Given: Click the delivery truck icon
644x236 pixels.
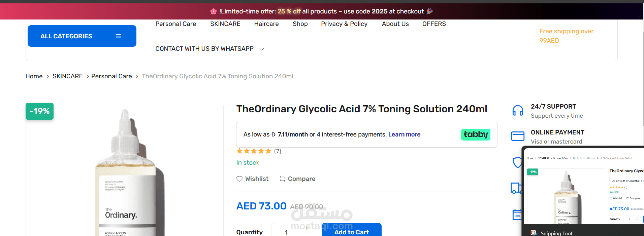Looking at the screenshot, I should tap(516, 188).
